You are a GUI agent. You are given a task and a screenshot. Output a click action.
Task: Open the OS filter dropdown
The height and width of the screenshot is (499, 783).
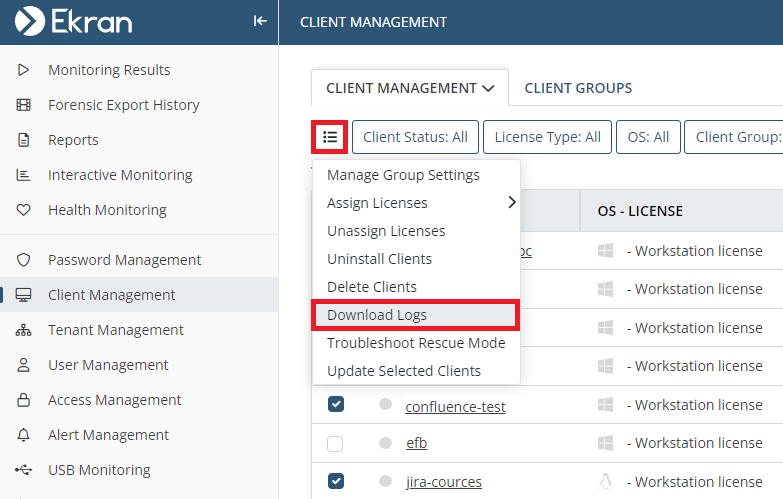648,137
